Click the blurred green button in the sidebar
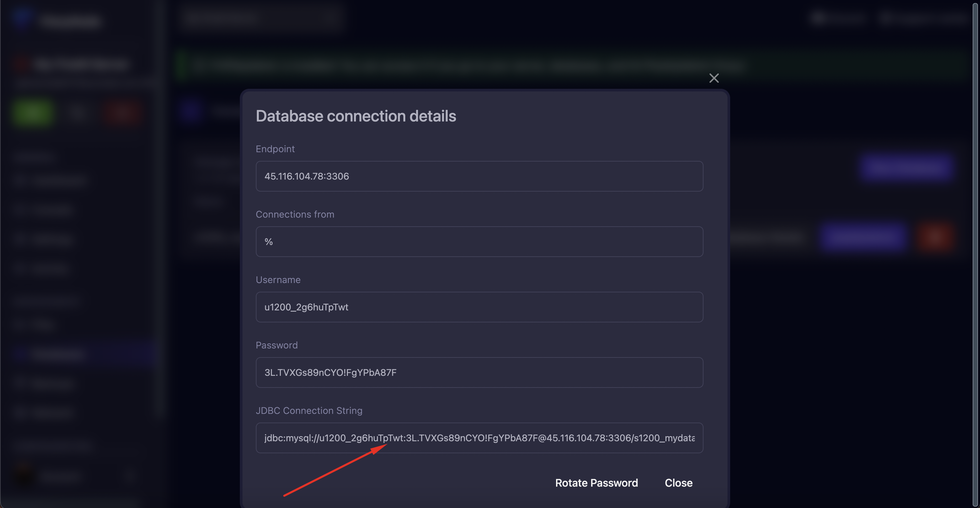980x508 pixels. [x=32, y=113]
